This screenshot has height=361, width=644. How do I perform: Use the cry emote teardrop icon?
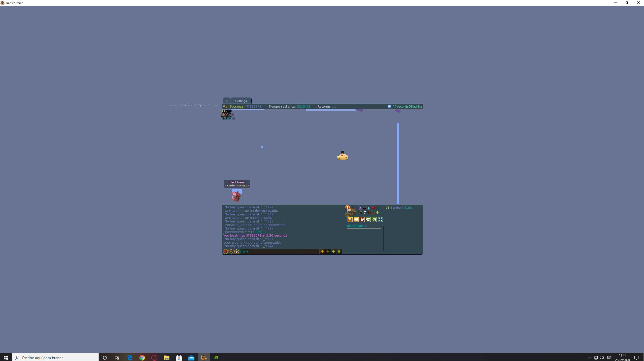369,208
